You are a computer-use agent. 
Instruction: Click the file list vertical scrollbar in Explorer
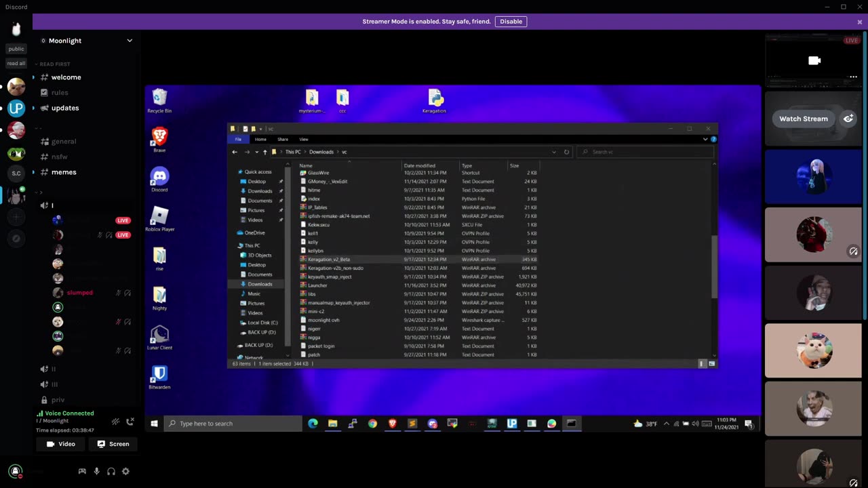[x=714, y=266]
